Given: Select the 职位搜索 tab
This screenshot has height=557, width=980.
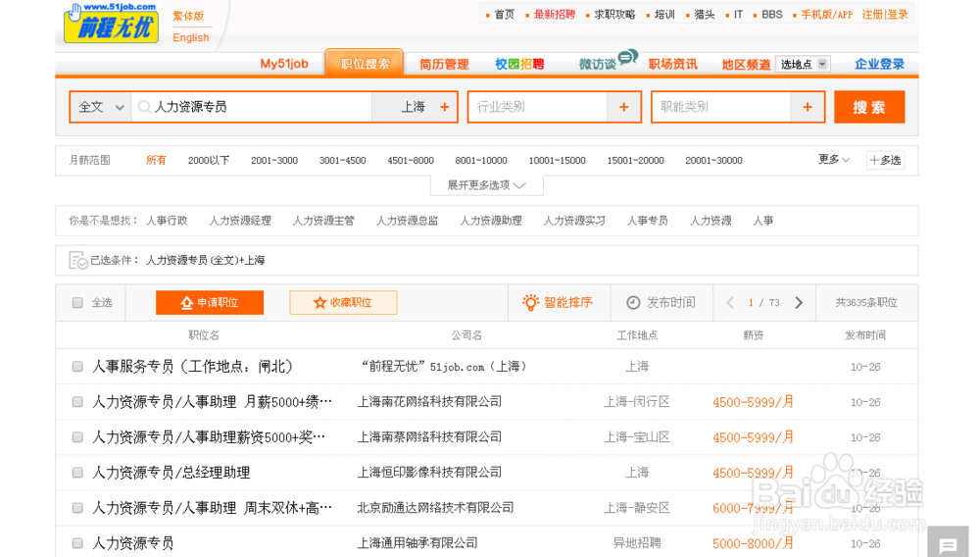Looking at the screenshot, I should pos(365,64).
